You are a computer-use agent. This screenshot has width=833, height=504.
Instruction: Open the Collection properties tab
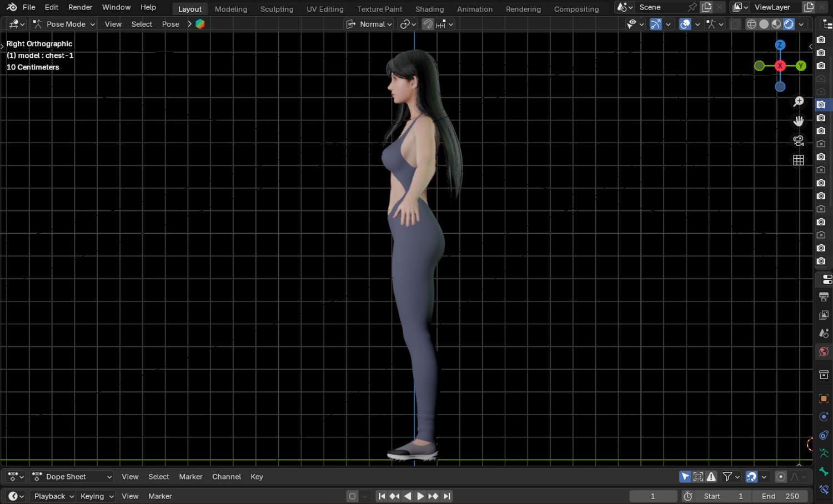tap(824, 375)
